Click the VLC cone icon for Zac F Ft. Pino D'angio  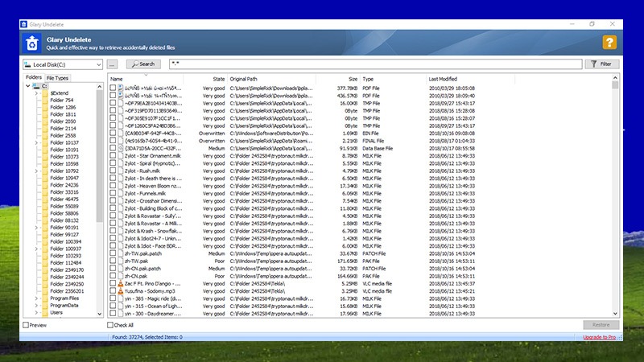[x=120, y=284]
